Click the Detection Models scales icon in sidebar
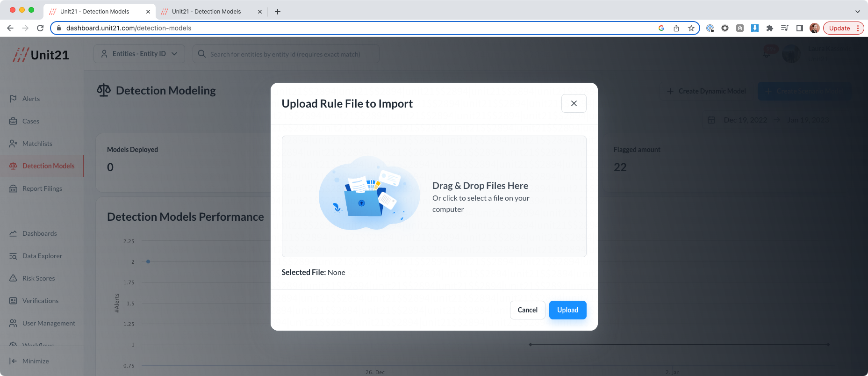Screen dimensions: 868x376 click(13, 166)
